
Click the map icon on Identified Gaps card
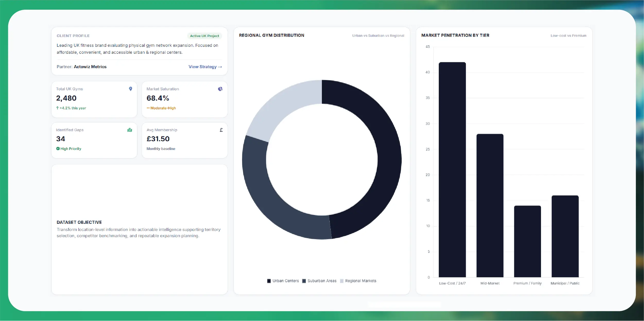tap(130, 130)
